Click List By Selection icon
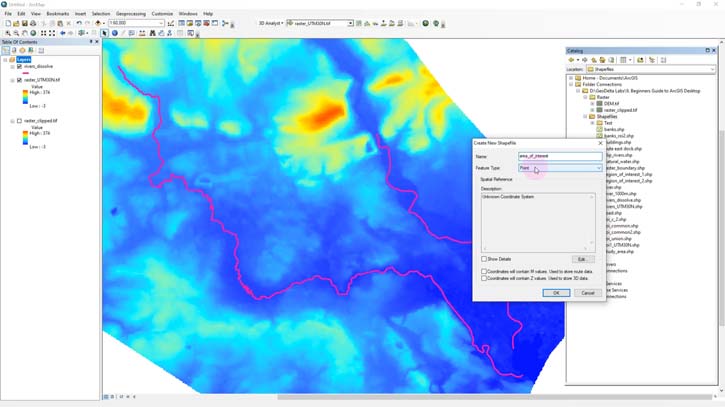Image resolution: width=725 pixels, height=407 pixels. point(31,50)
